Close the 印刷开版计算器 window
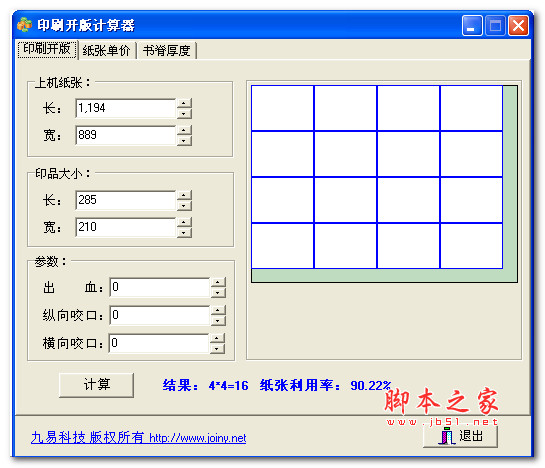Viewport: 545px width, 468px height. (x=519, y=25)
